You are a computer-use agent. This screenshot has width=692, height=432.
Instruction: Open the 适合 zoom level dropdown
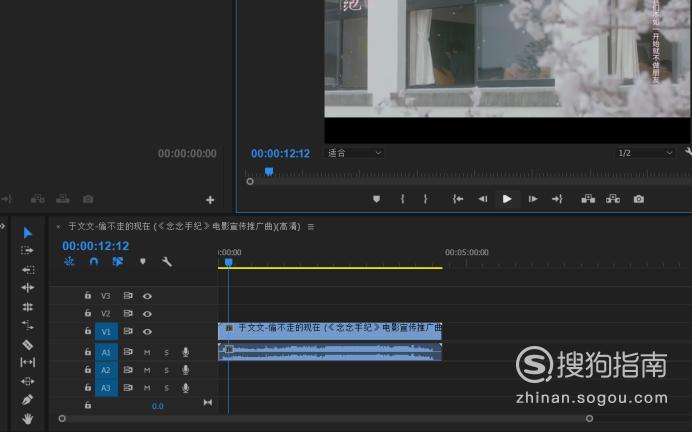(x=354, y=153)
